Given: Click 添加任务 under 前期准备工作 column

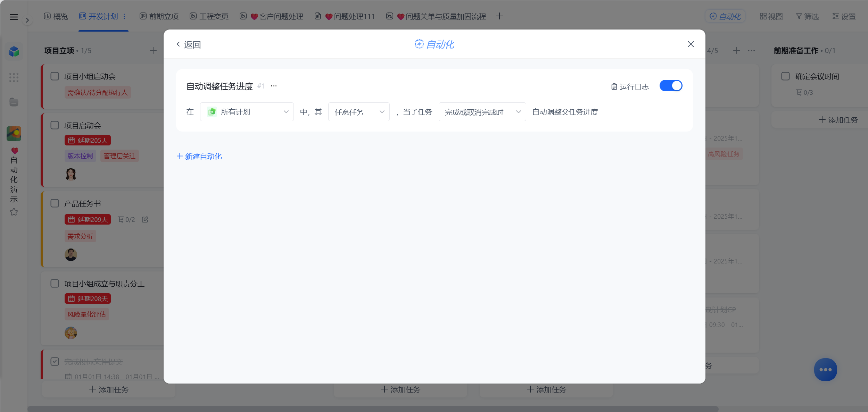Looking at the screenshot, I should click(x=838, y=120).
